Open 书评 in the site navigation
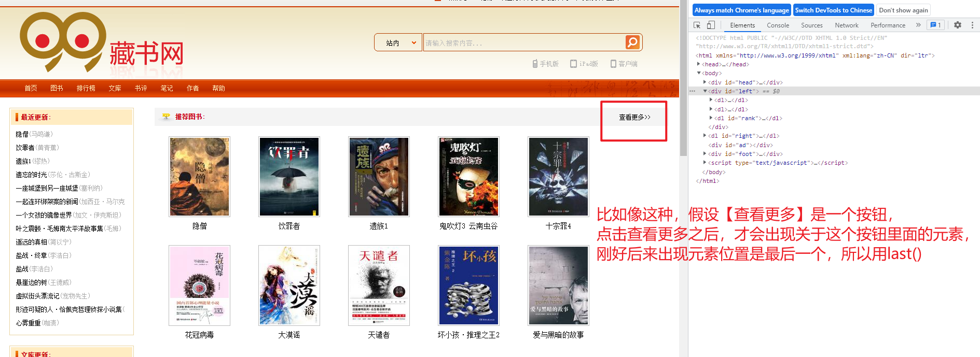Screen dimensions: 980x357 pyautogui.click(x=141, y=88)
